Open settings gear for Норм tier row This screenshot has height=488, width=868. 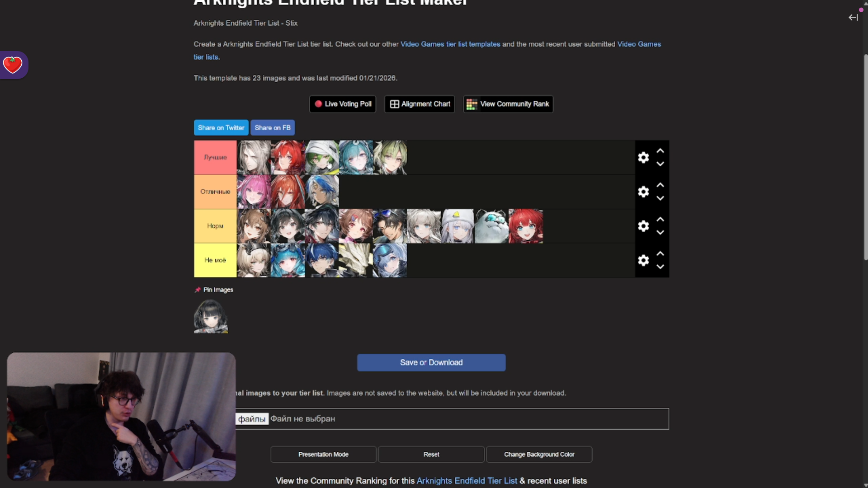click(643, 226)
